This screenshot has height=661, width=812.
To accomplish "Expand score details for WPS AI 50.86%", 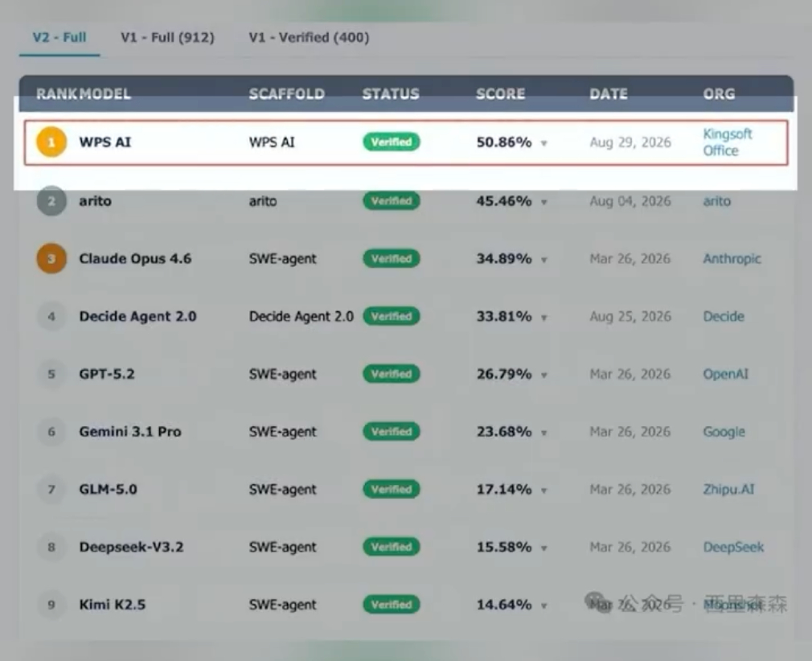I will (x=543, y=143).
